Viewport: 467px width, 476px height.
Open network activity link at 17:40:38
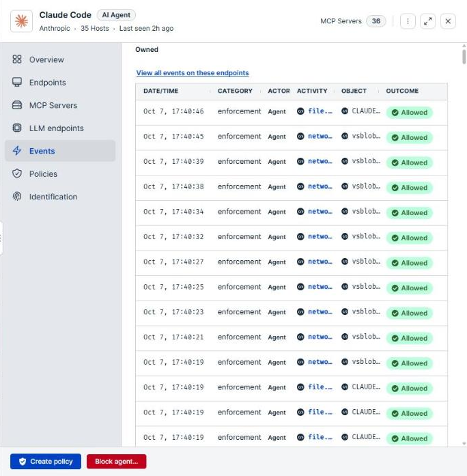[320, 186]
